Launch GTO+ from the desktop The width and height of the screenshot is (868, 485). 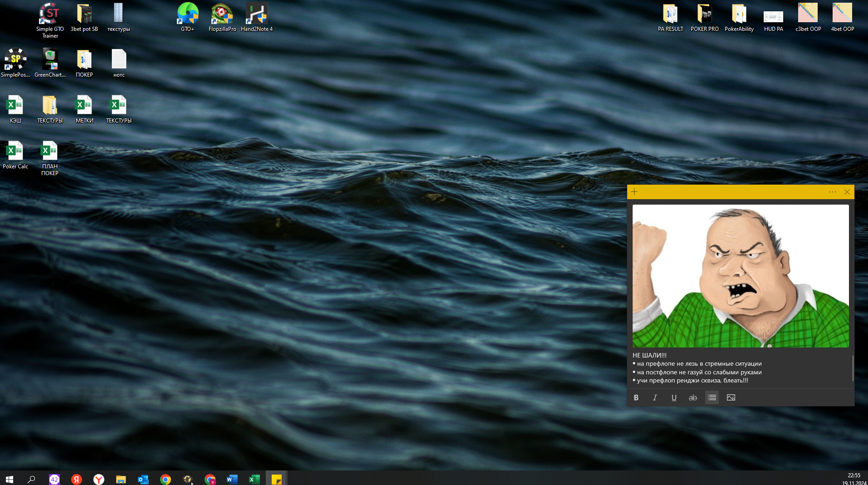pos(187,17)
